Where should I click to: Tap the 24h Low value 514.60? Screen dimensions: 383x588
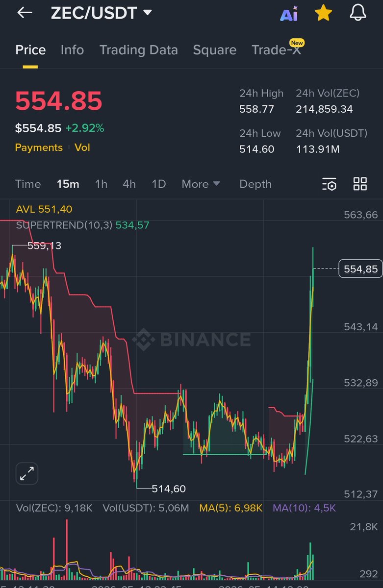click(x=256, y=149)
